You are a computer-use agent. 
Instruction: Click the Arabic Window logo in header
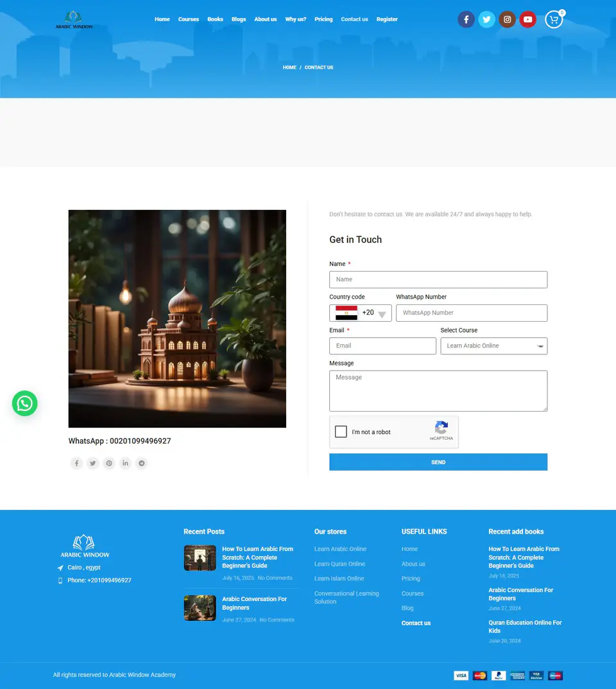(74, 20)
